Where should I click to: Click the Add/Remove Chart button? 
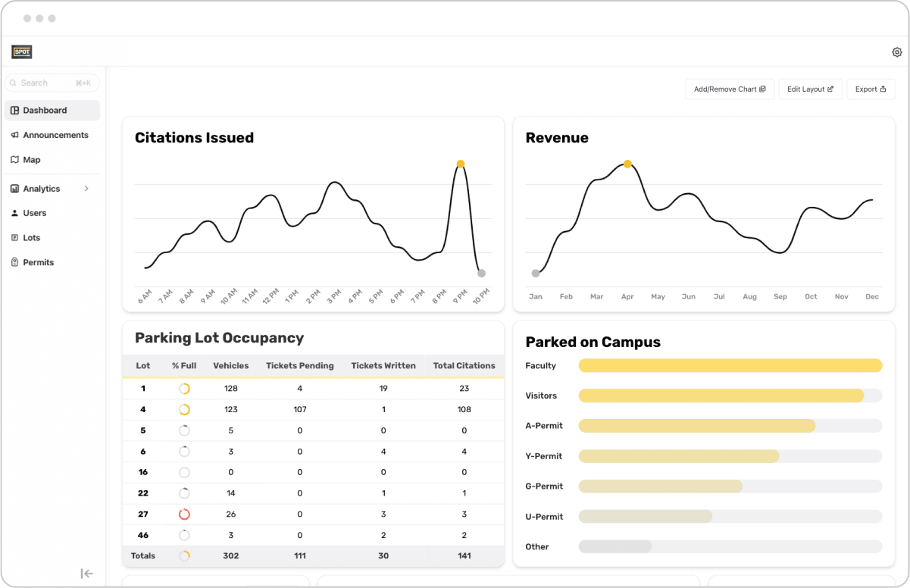(729, 89)
